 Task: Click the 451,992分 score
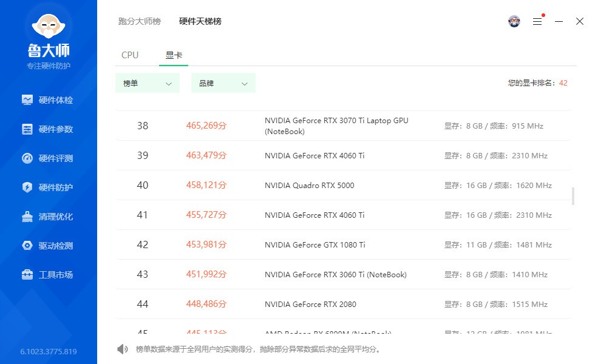click(x=206, y=274)
